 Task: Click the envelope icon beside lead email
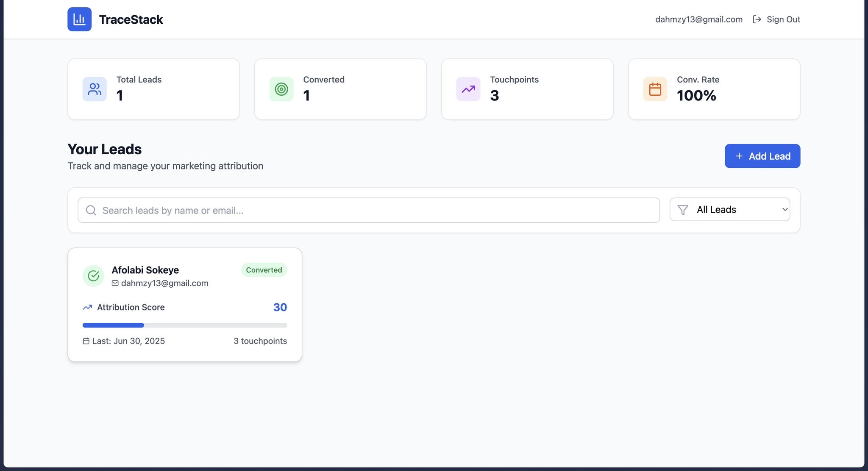(115, 283)
